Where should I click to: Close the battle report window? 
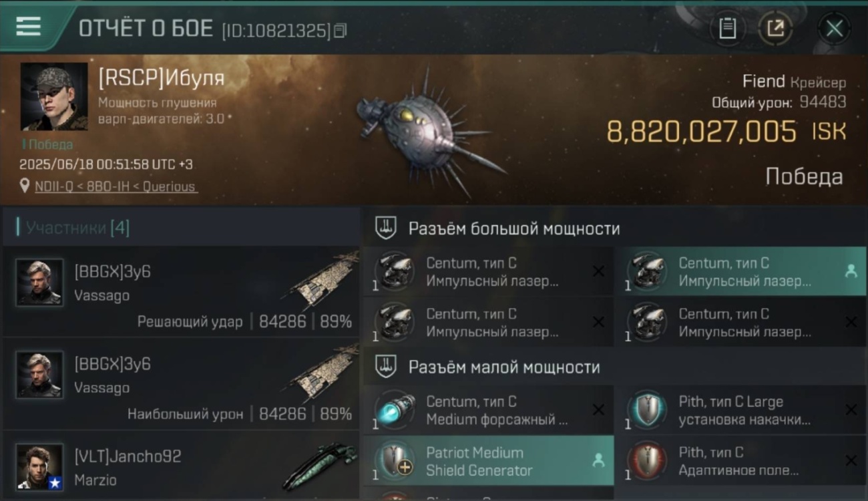pos(834,29)
